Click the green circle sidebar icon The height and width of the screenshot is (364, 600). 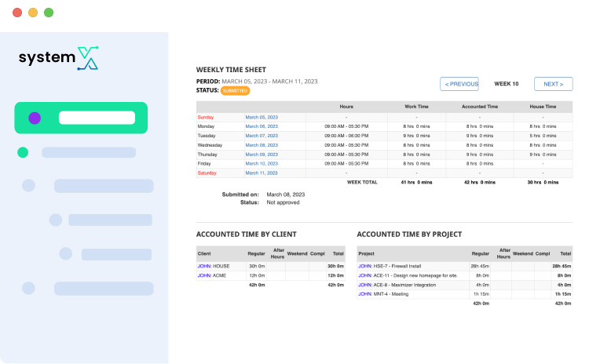(23, 152)
